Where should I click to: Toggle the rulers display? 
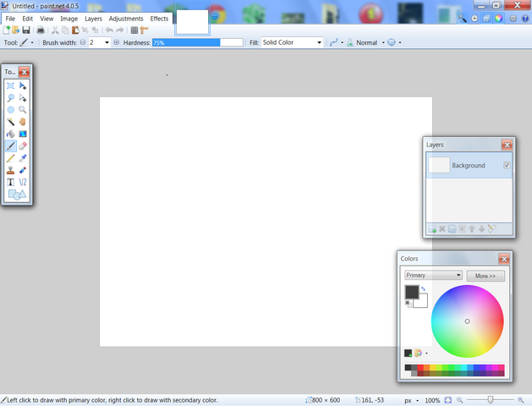144,30
